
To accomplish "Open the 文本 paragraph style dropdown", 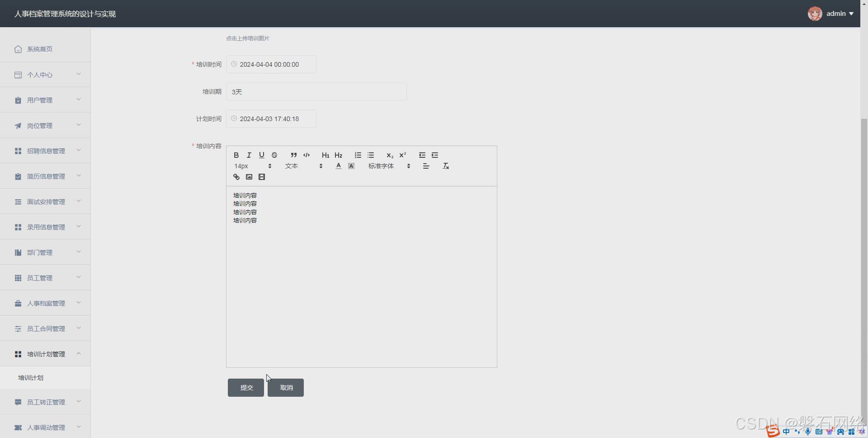I will pyautogui.click(x=303, y=166).
